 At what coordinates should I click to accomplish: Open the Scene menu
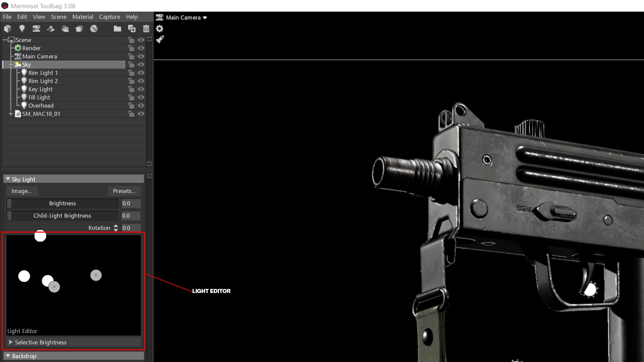58,16
